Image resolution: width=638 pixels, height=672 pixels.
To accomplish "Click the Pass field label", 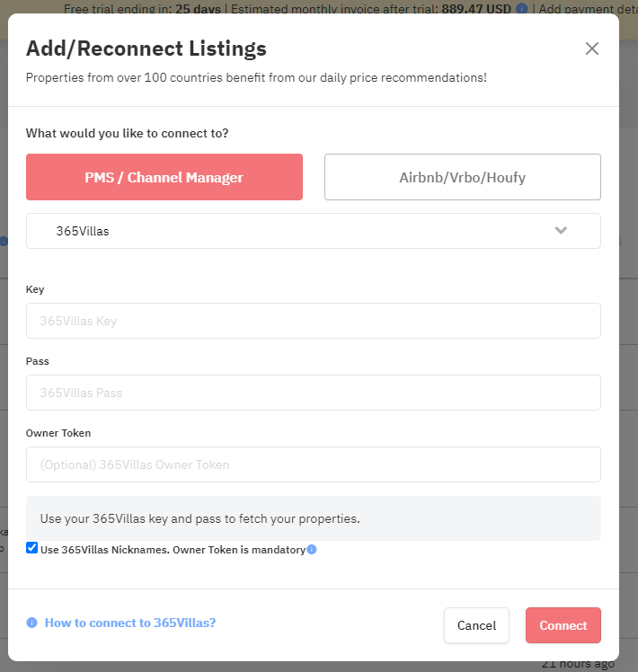I will [38, 361].
